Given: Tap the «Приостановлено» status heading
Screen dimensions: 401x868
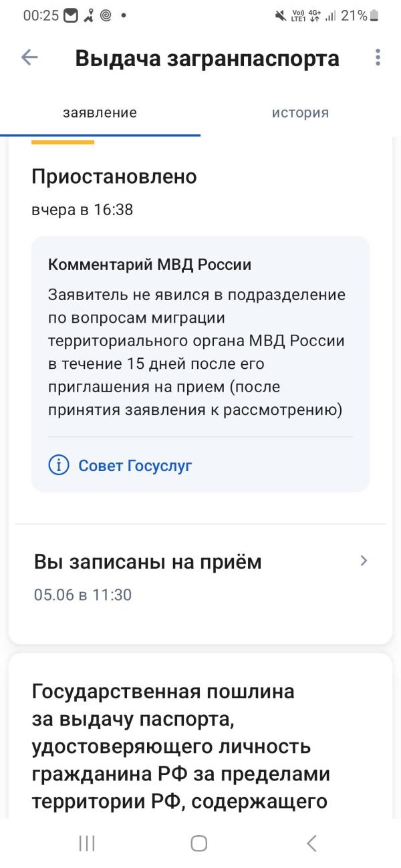Looking at the screenshot, I should 114,176.
